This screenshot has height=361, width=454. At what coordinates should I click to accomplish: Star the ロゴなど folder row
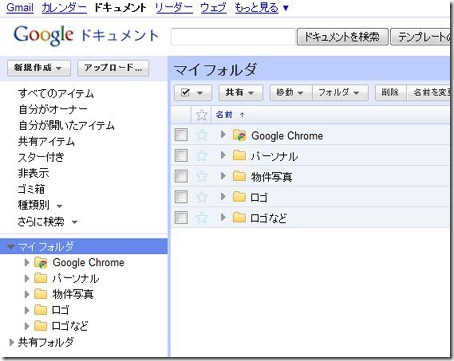(202, 218)
